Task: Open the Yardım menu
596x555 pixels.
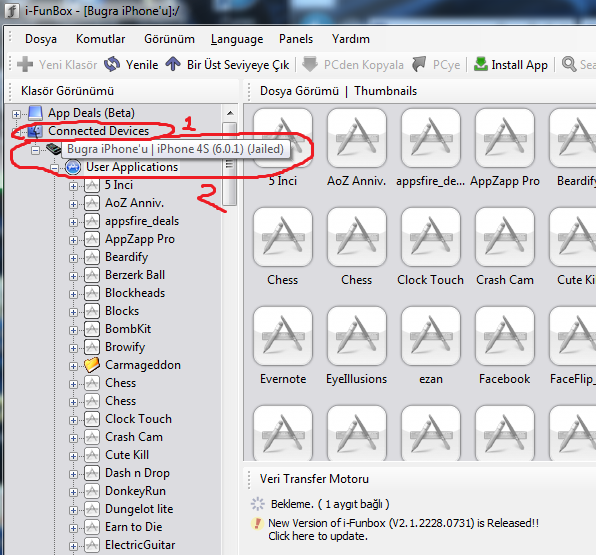Action: (x=350, y=39)
